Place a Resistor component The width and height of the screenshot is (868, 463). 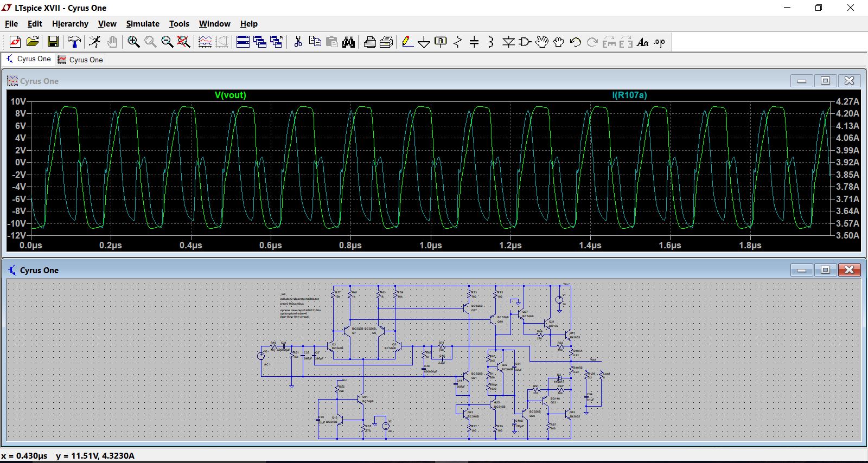coord(458,42)
